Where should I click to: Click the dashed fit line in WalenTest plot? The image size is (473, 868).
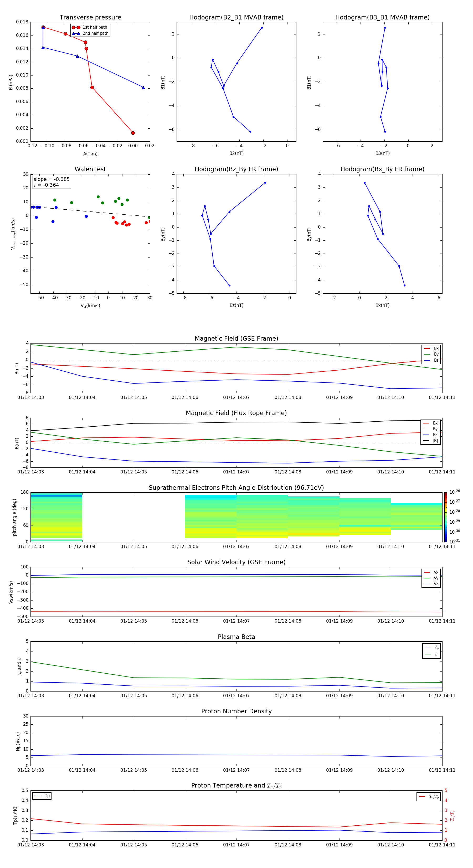(x=90, y=212)
